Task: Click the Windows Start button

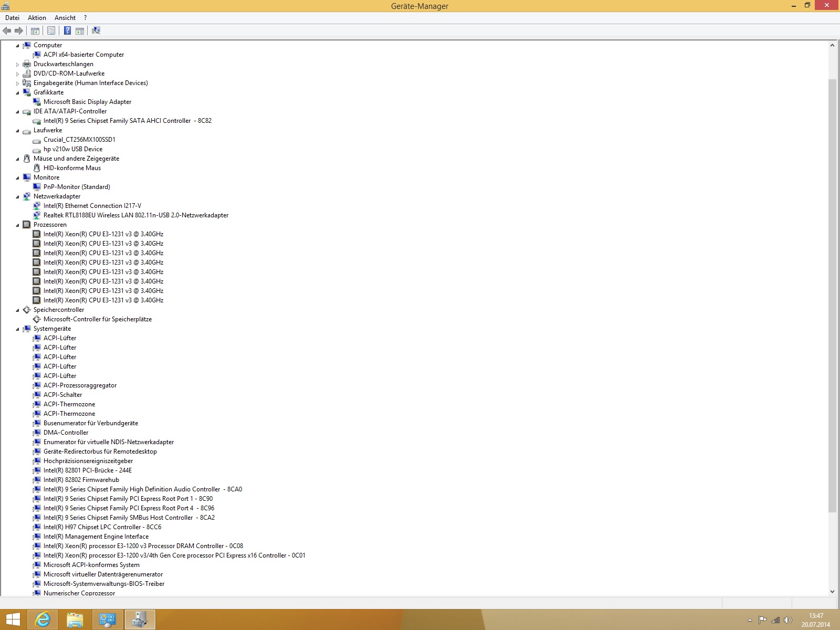Action: click(x=13, y=620)
